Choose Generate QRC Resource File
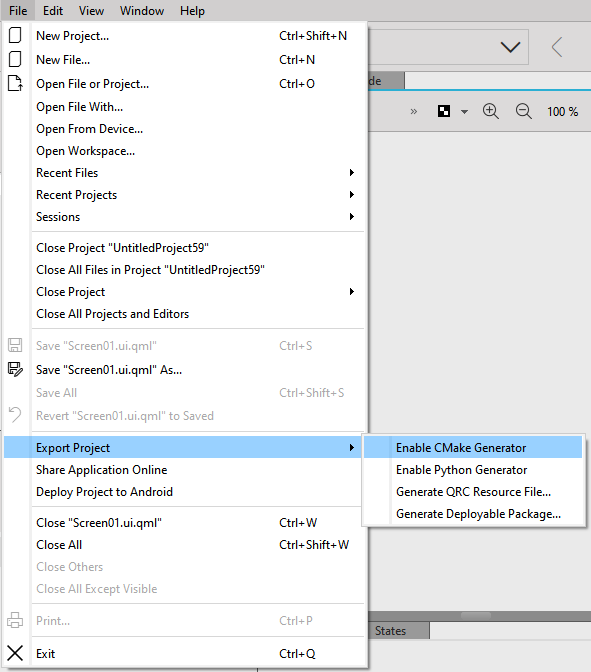The width and height of the screenshot is (591, 672). pos(473,492)
